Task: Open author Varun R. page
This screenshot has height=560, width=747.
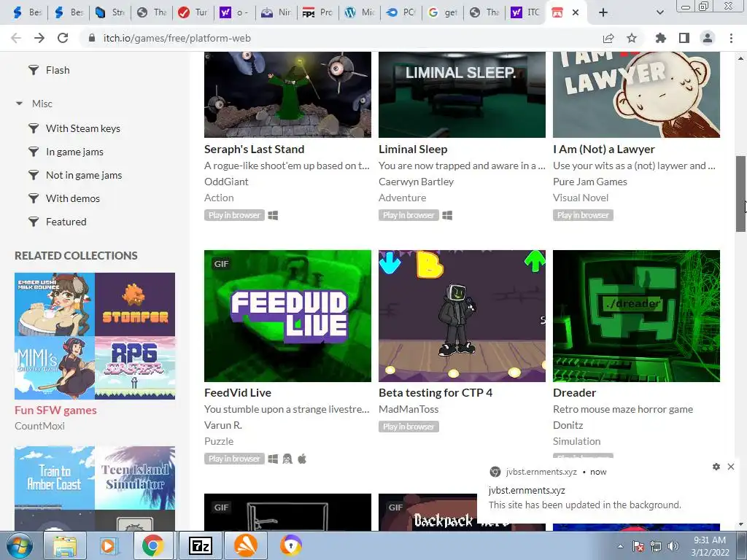Action: (223, 425)
